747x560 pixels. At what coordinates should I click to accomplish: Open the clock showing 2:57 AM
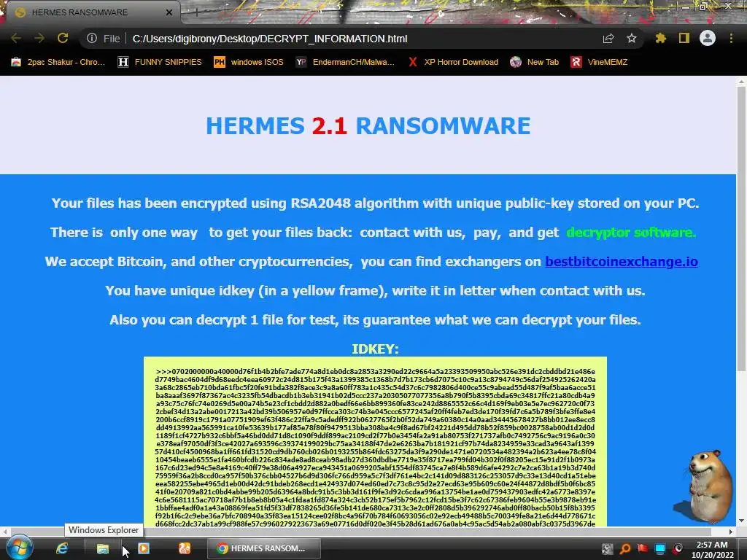(712, 550)
